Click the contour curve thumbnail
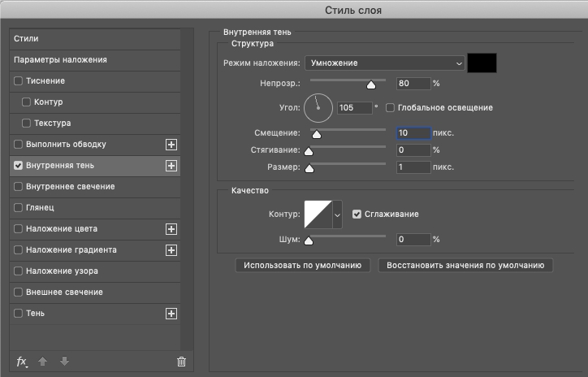The width and height of the screenshot is (588, 377). 318,214
